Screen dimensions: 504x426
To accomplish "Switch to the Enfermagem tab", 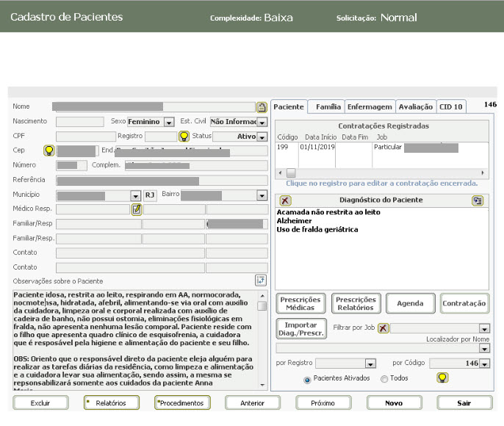I will [x=370, y=107].
